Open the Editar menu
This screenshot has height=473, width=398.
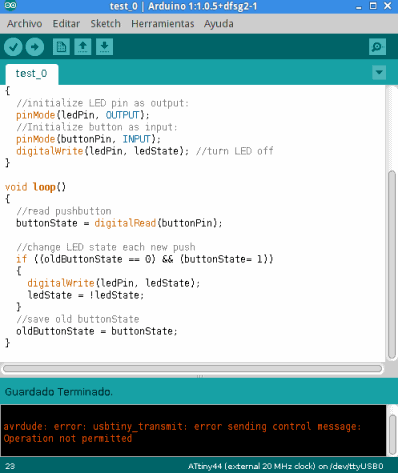tap(66, 24)
